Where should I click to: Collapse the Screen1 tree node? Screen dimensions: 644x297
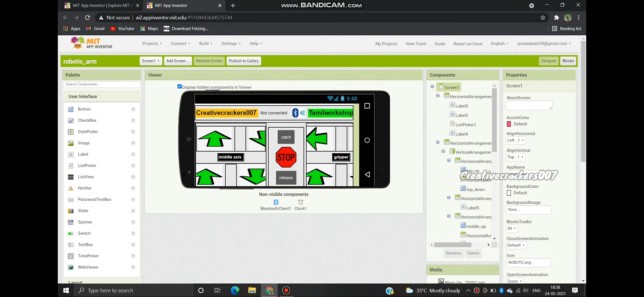[x=432, y=87]
